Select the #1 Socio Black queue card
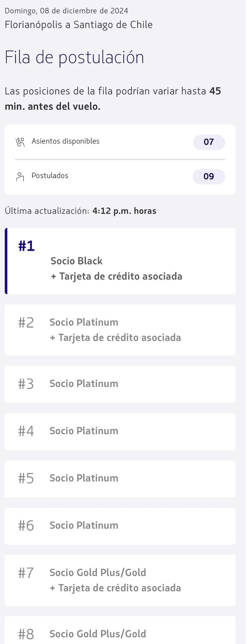The image size is (248, 644). point(120,261)
